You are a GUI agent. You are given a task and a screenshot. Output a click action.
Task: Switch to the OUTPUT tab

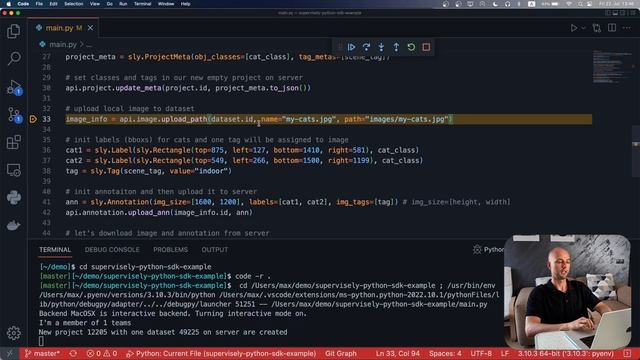pos(215,249)
